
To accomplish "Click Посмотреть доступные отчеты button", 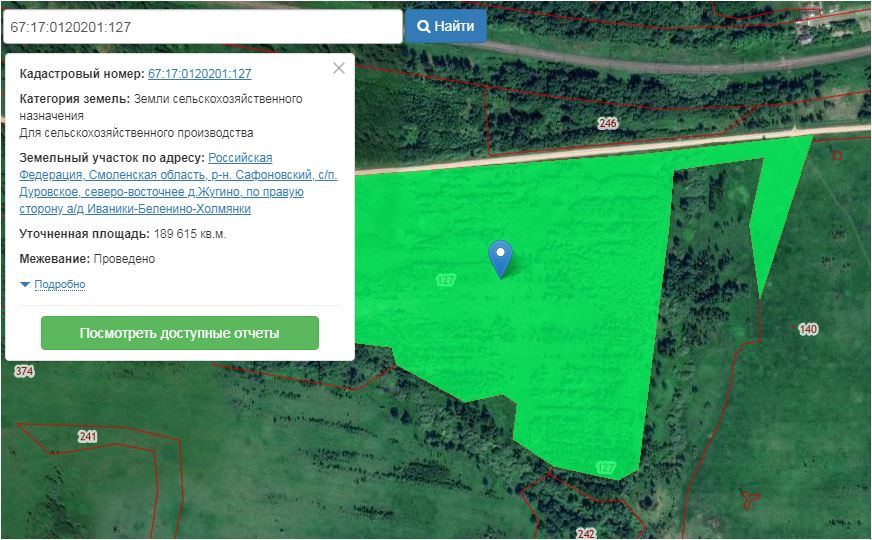I will tap(180, 333).
